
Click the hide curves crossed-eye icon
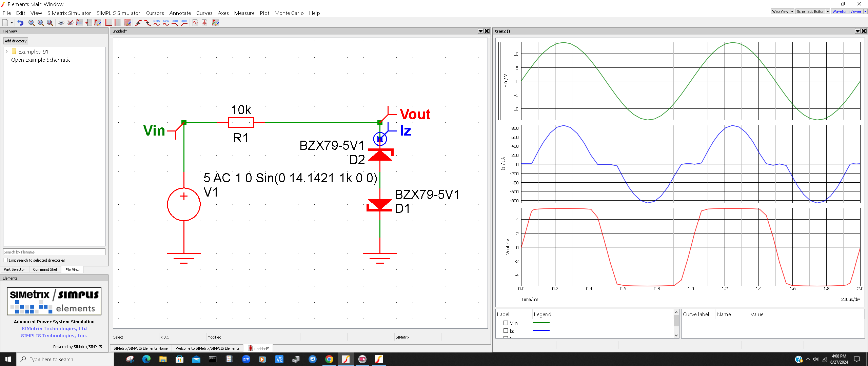[x=70, y=23]
